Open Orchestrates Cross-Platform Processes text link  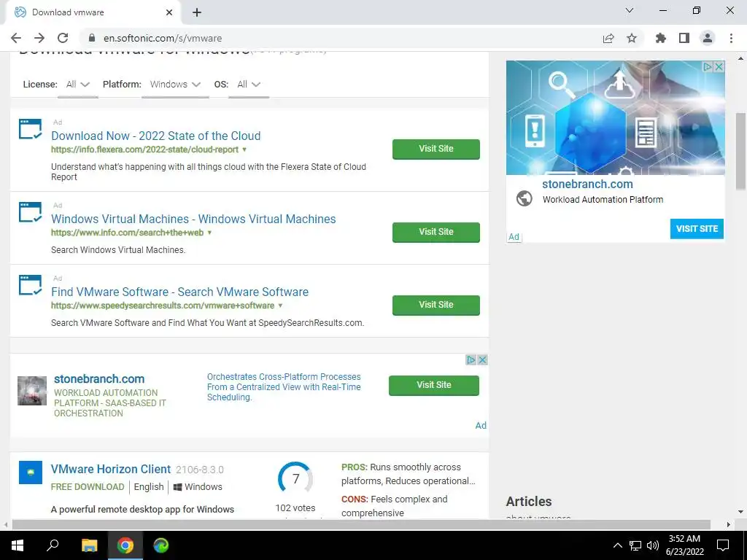[284, 386]
